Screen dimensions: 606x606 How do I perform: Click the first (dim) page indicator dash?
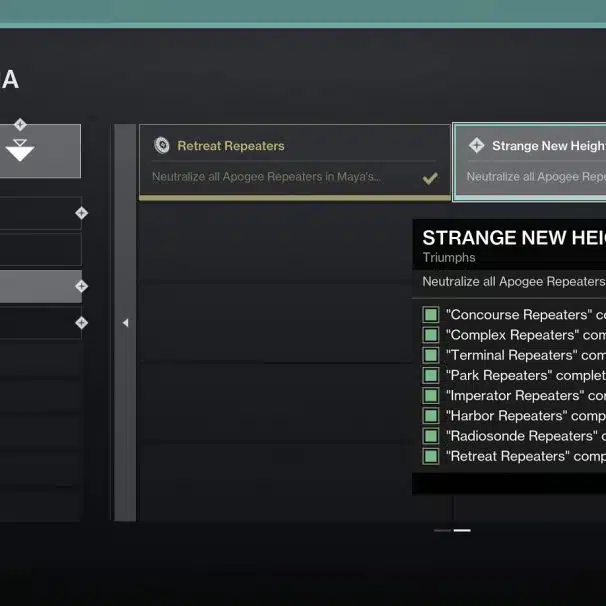coord(442,531)
